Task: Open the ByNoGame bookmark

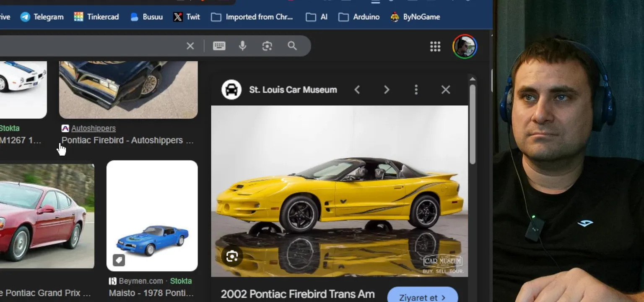Action: (415, 17)
